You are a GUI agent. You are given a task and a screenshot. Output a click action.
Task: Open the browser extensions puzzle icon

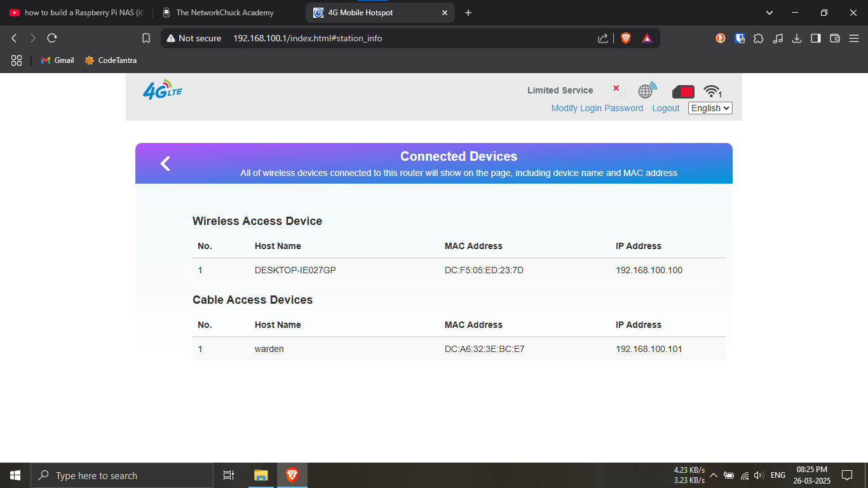point(758,38)
